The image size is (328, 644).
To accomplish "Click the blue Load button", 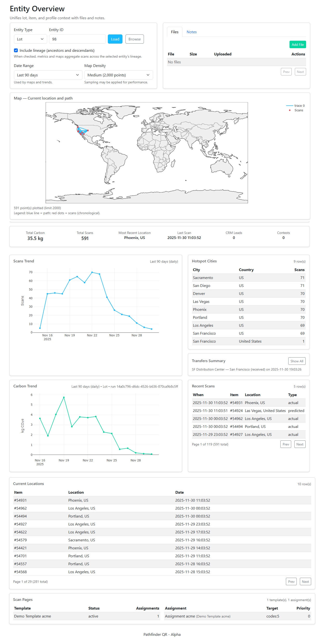I will click(x=115, y=39).
